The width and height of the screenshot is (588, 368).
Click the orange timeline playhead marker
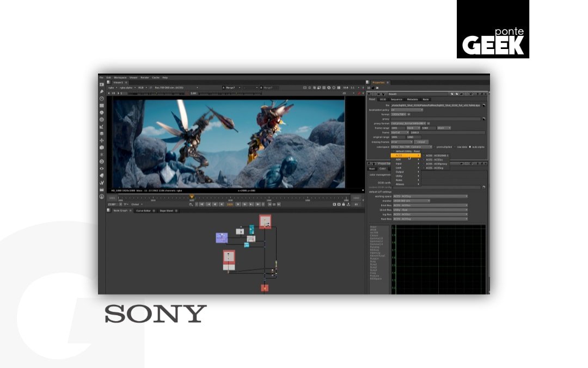pos(192,197)
